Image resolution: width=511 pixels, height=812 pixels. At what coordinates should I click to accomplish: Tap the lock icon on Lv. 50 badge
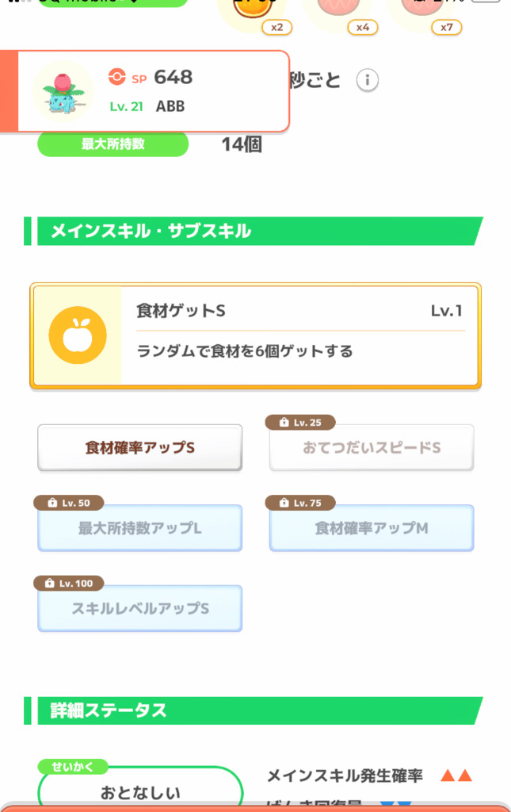[52, 503]
